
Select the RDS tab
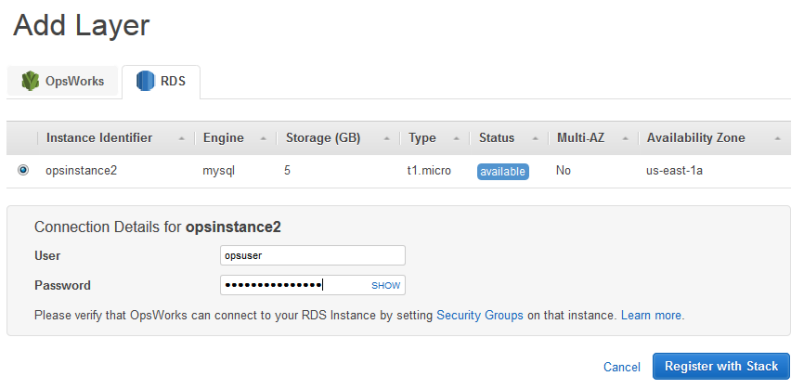[x=161, y=82]
